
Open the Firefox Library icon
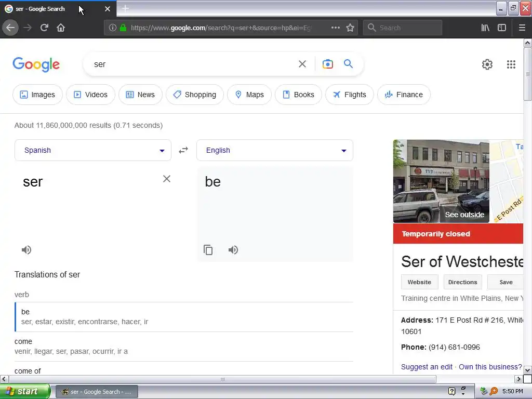pyautogui.click(x=485, y=28)
